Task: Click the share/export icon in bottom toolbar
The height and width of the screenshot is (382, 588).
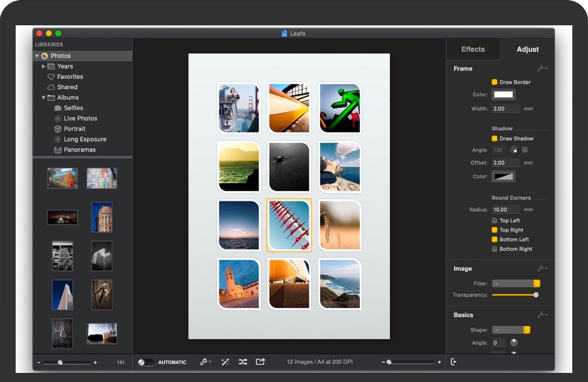Action: coord(261,362)
